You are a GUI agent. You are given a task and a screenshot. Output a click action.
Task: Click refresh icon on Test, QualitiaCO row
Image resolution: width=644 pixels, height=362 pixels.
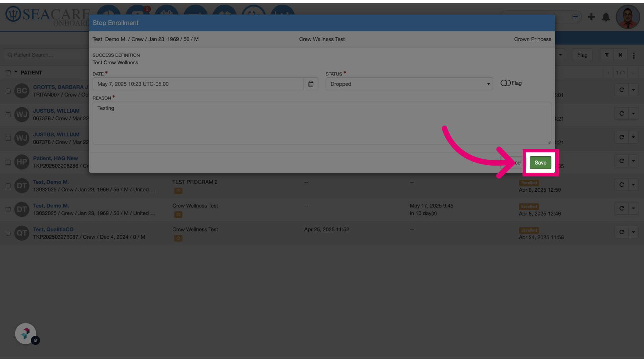coord(622,232)
